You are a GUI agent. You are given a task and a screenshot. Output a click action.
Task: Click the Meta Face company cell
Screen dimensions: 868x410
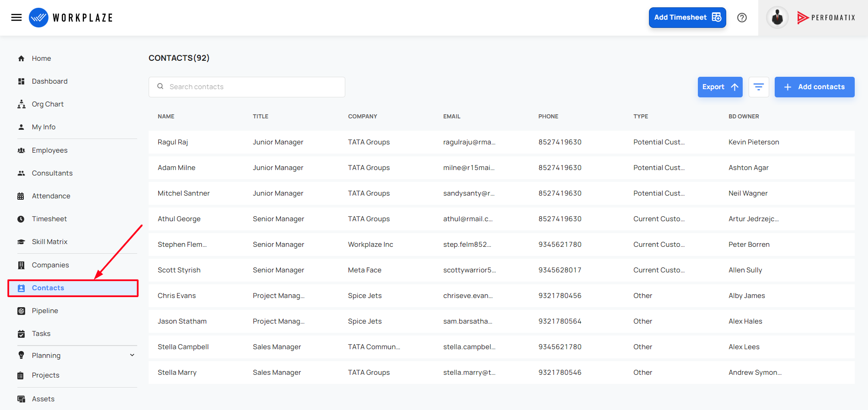tap(364, 270)
